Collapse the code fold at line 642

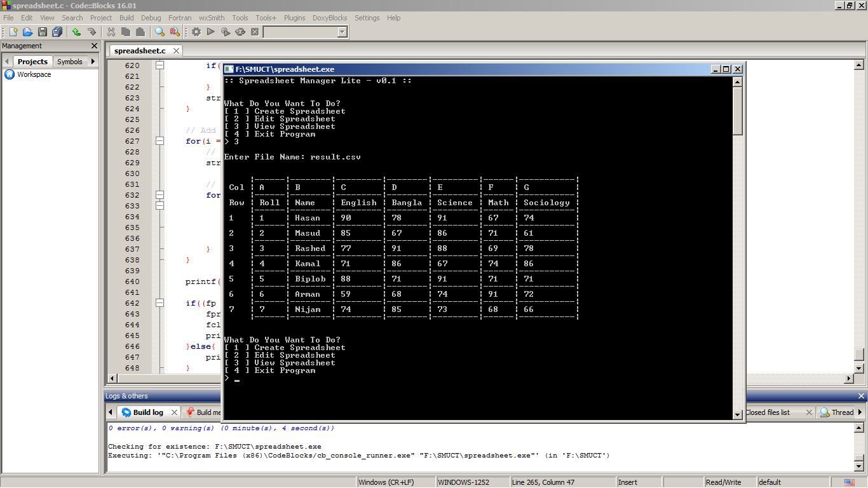point(160,303)
